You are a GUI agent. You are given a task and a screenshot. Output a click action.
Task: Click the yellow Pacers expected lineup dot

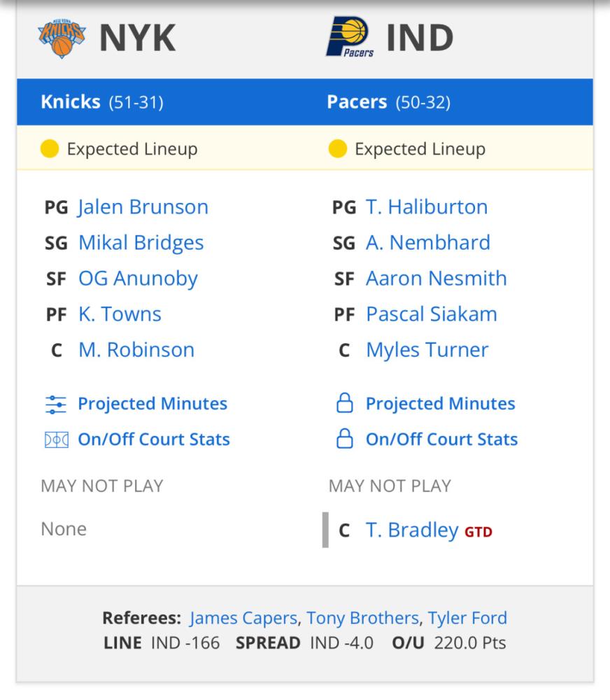(337, 148)
